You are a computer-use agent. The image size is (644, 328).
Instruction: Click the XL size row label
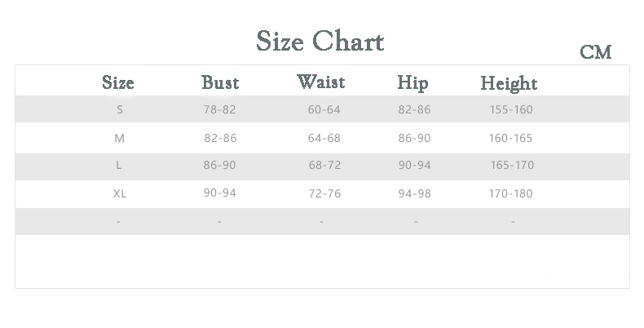click(x=120, y=193)
